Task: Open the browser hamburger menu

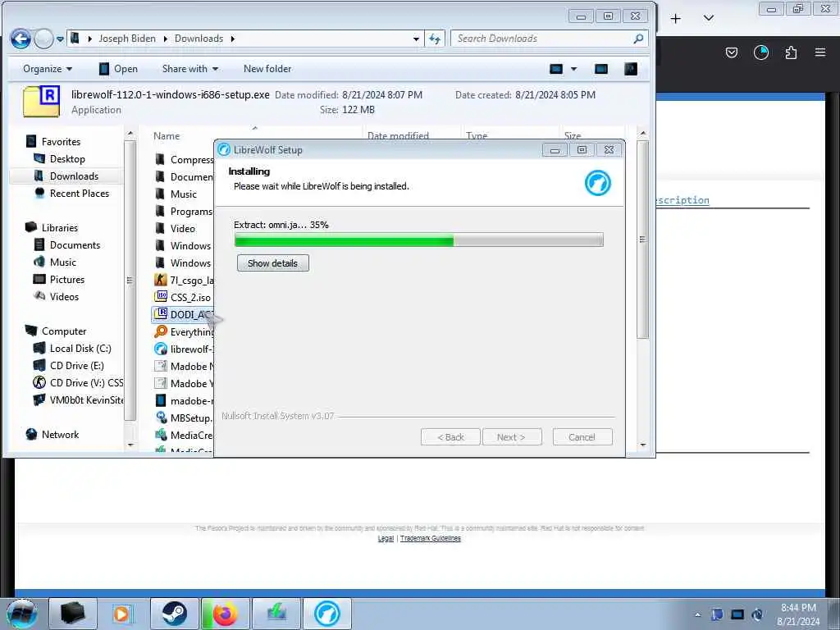Action: coord(820,52)
